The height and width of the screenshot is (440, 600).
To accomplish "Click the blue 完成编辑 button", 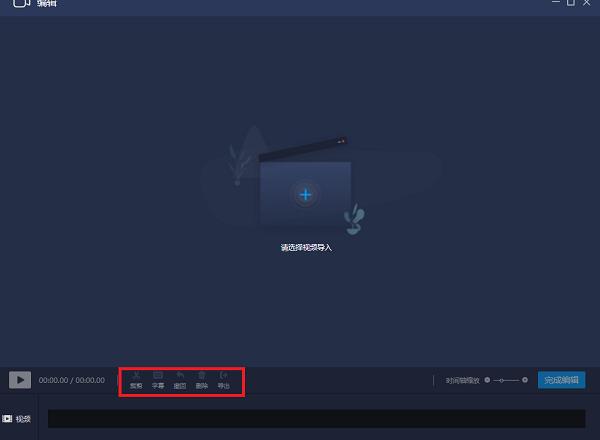I will coord(561,380).
